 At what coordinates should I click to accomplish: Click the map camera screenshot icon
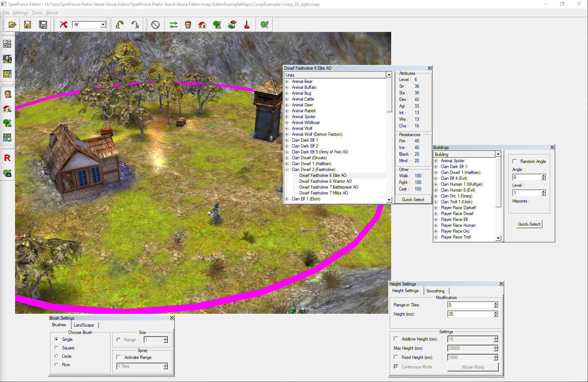[7, 173]
